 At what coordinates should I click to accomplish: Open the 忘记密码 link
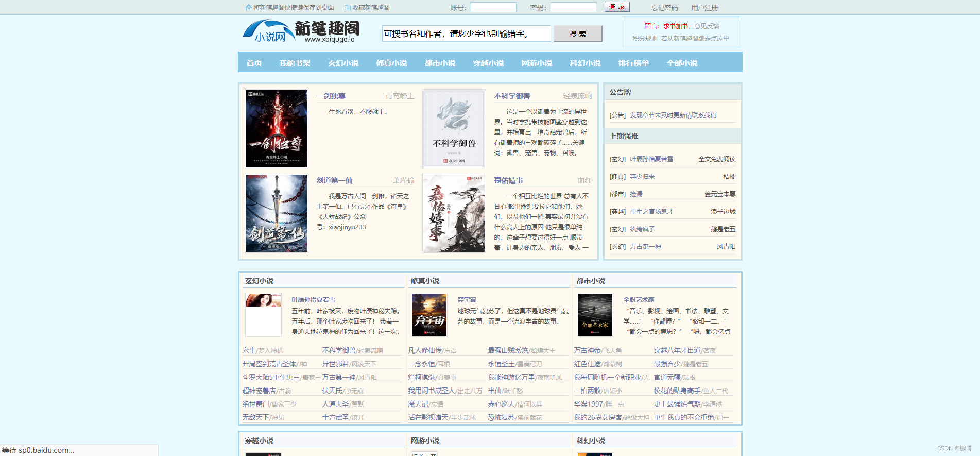[x=664, y=8]
